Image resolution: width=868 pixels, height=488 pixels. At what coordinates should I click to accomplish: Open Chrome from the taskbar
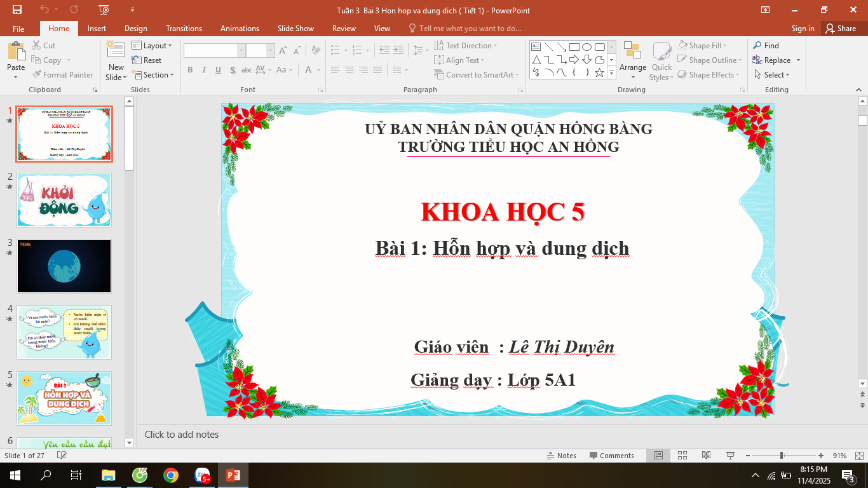tap(170, 475)
